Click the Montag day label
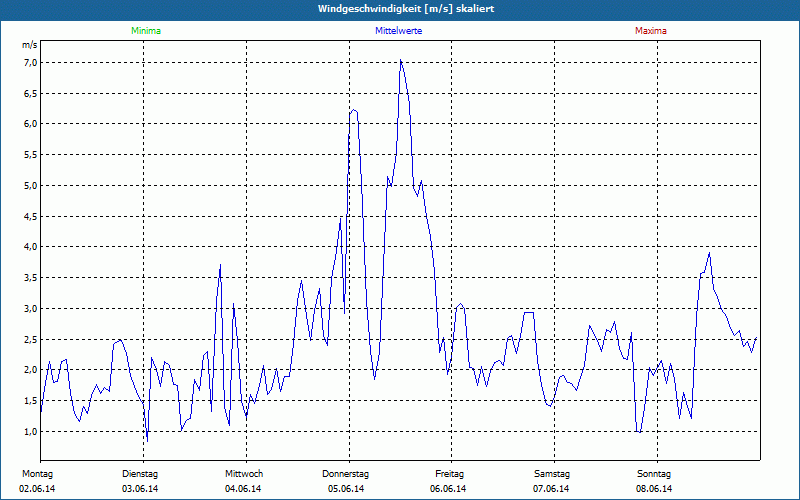The width and height of the screenshot is (800, 500). 37,474
